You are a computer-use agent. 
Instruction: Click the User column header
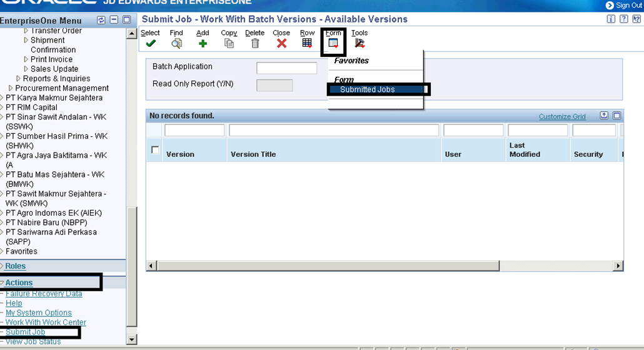tap(453, 154)
